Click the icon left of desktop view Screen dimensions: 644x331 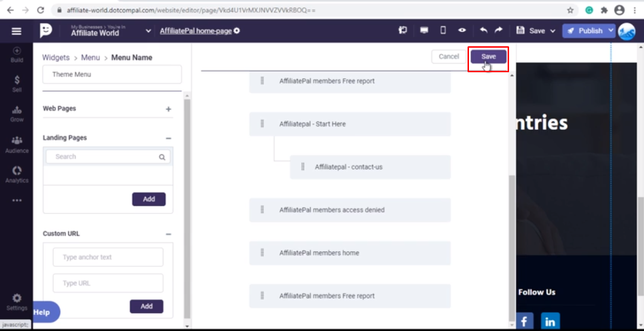click(x=402, y=31)
